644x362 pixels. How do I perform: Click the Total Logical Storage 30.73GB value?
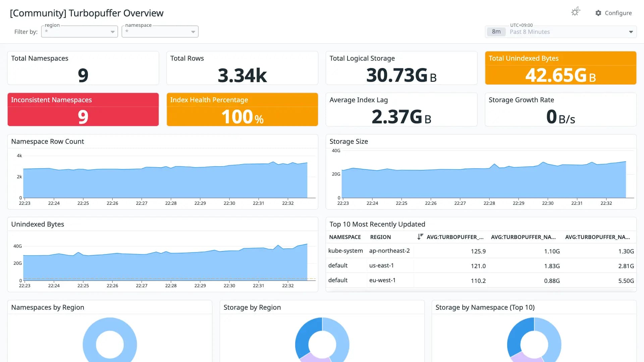[x=401, y=75]
